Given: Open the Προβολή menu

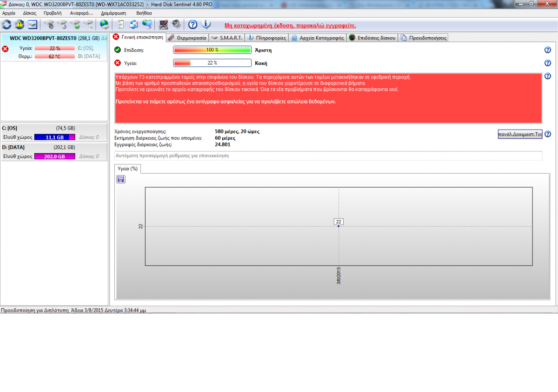Looking at the screenshot, I should coord(53,13).
